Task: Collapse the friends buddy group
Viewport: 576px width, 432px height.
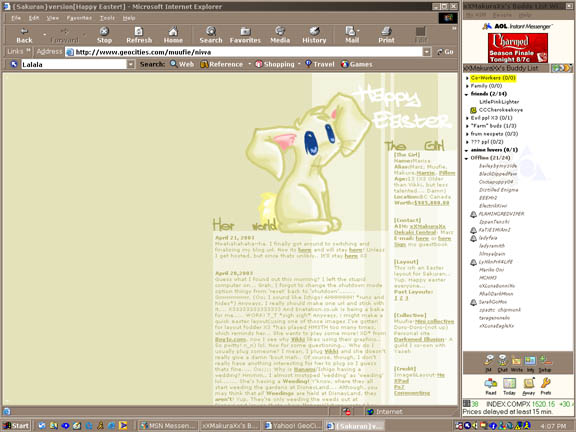Action: tap(467, 94)
